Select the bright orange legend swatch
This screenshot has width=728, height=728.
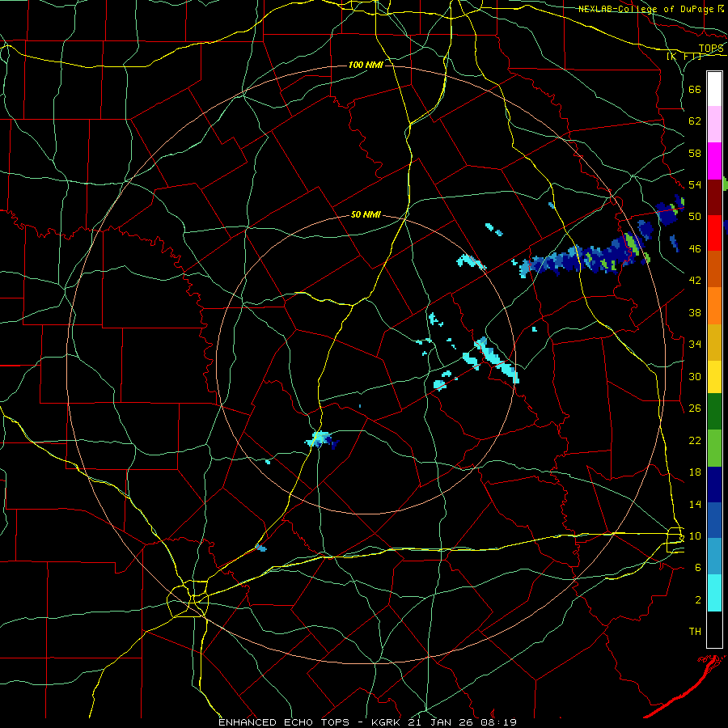pyautogui.click(x=714, y=306)
